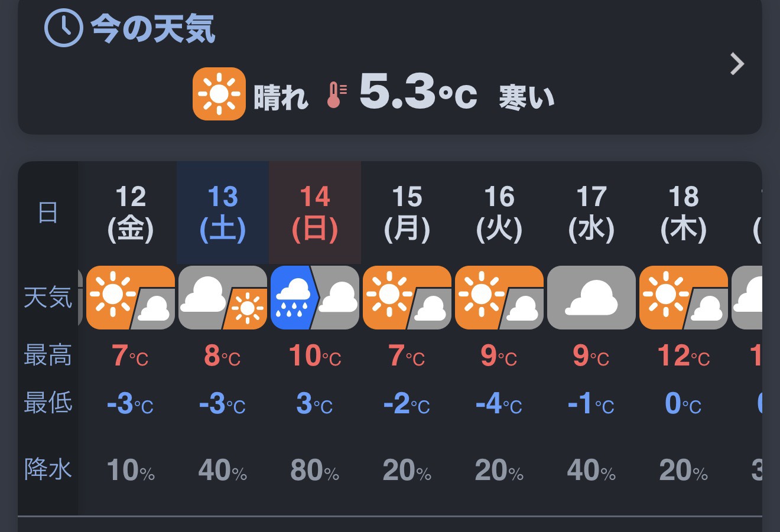Click the 12°C high temperature for Thursday
780x532 pixels.
click(683, 356)
